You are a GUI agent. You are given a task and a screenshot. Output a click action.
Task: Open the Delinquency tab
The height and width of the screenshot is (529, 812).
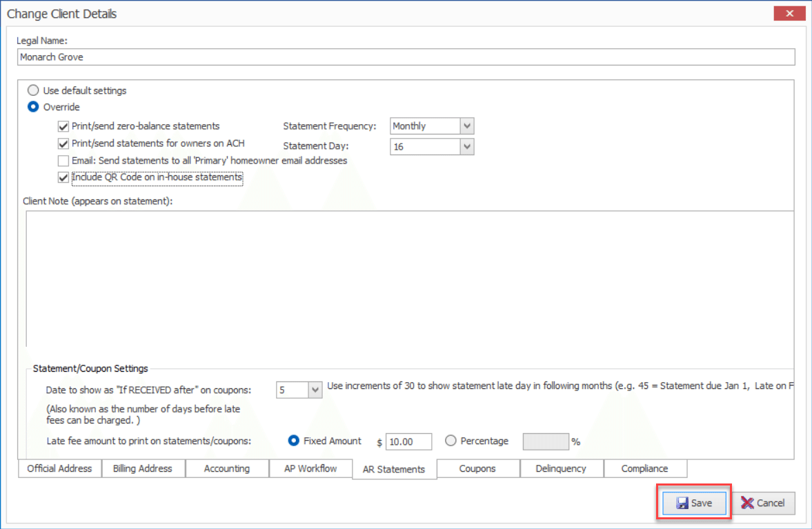pos(561,468)
